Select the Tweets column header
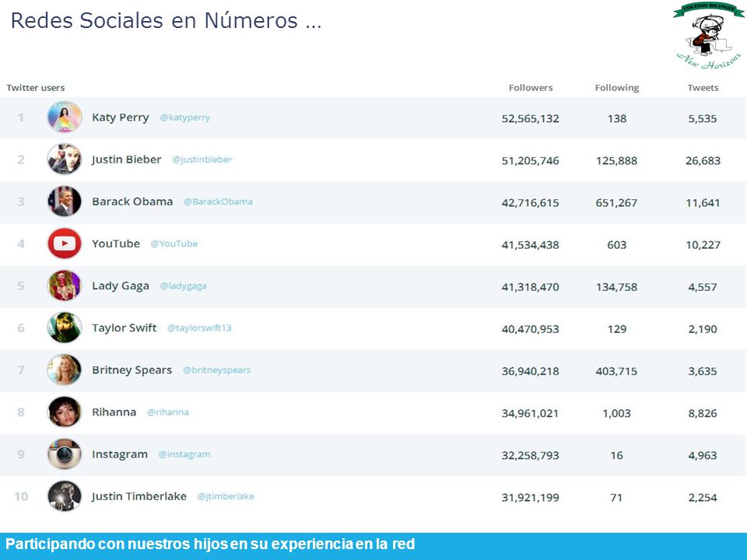747x560 pixels. tap(703, 88)
